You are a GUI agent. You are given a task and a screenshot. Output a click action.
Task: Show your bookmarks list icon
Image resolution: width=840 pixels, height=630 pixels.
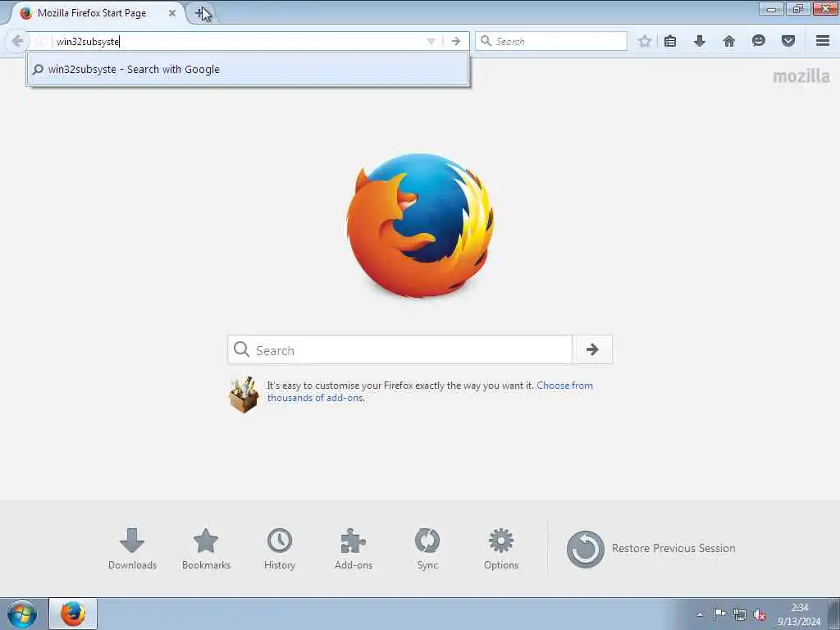(669, 41)
